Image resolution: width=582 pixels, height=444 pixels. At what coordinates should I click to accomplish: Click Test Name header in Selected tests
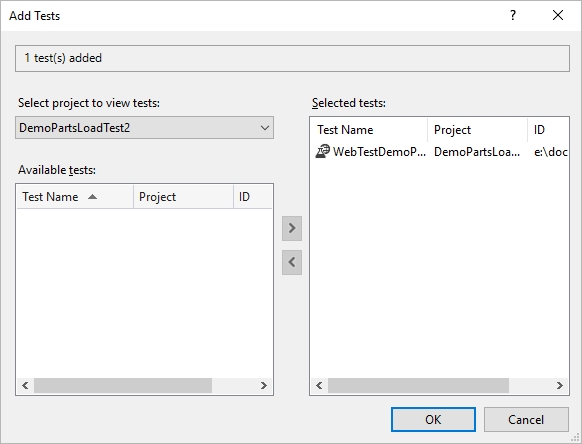click(369, 130)
